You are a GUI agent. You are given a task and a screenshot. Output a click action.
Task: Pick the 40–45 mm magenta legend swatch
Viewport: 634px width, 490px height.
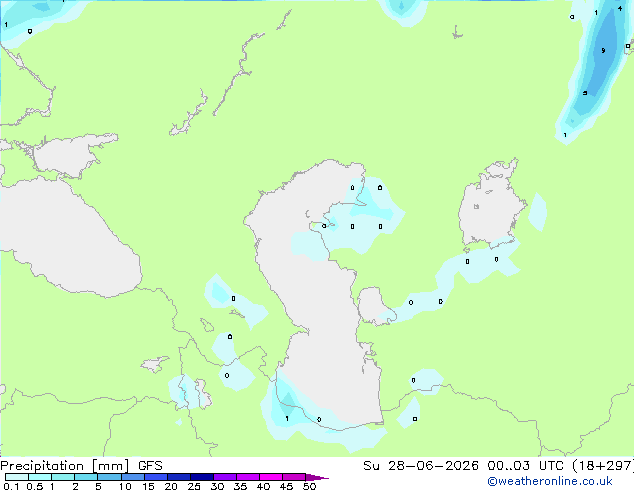point(271,477)
